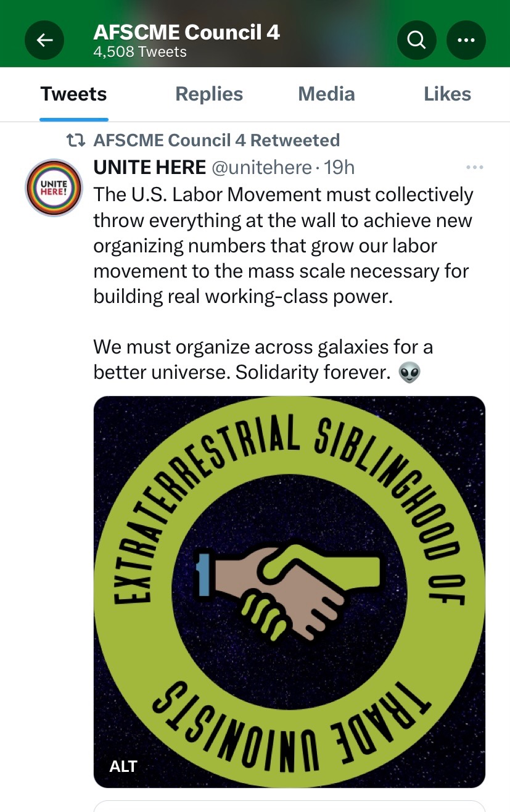510x812 pixels.
Task: Open the profile more options menu
Action: coord(466,41)
